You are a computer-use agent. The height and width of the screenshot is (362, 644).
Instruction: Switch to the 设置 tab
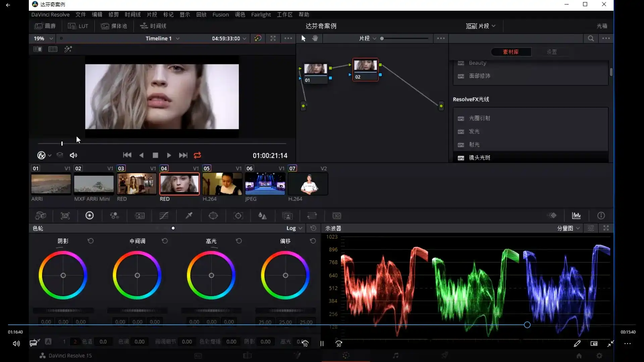(552, 52)
